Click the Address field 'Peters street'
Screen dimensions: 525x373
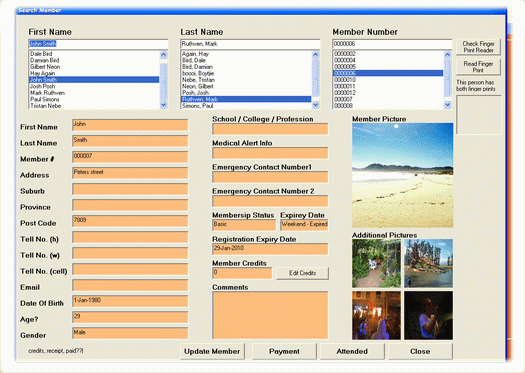[130, 173]
